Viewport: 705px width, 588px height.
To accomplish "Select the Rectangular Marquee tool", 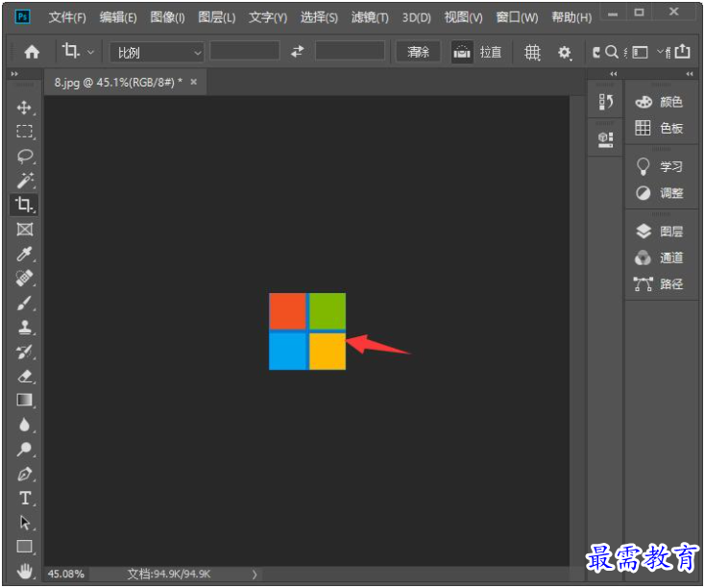I will pos(24,132).
